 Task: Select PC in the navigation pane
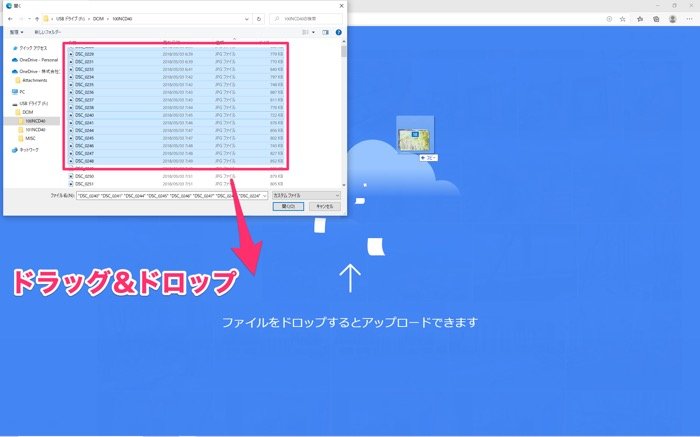(18, 92)
